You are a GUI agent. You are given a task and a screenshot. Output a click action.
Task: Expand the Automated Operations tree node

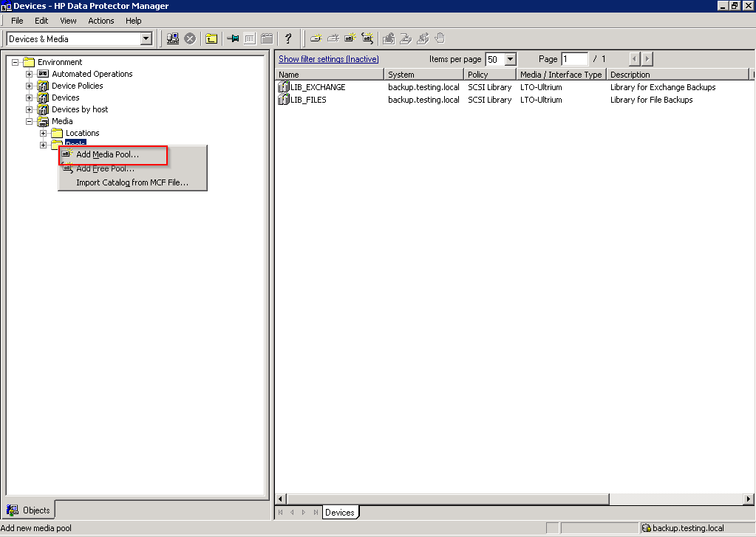pyautogui.click(x=30, y=74)
